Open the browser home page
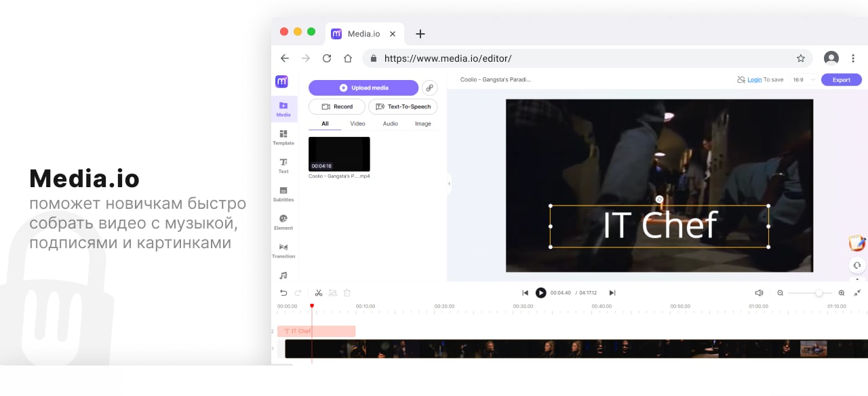Viewport: 868px width, 396px height. point(348,58)
